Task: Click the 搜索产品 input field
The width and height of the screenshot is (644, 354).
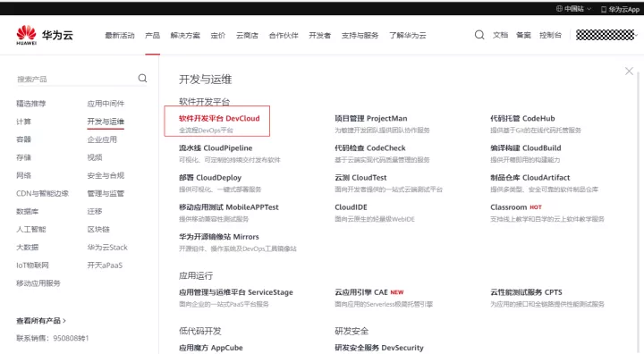Action: pos(76,79)
